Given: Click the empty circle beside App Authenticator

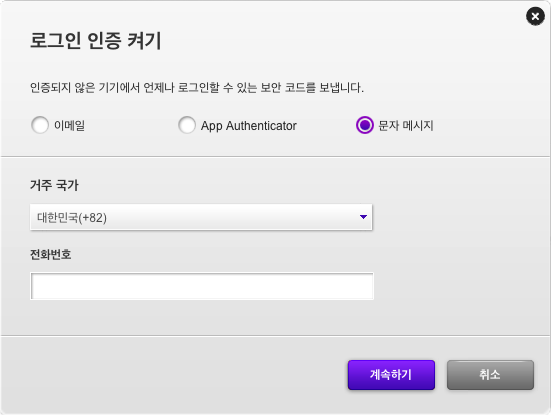Looking at the screenshot, I should click(x=187, y=125).
